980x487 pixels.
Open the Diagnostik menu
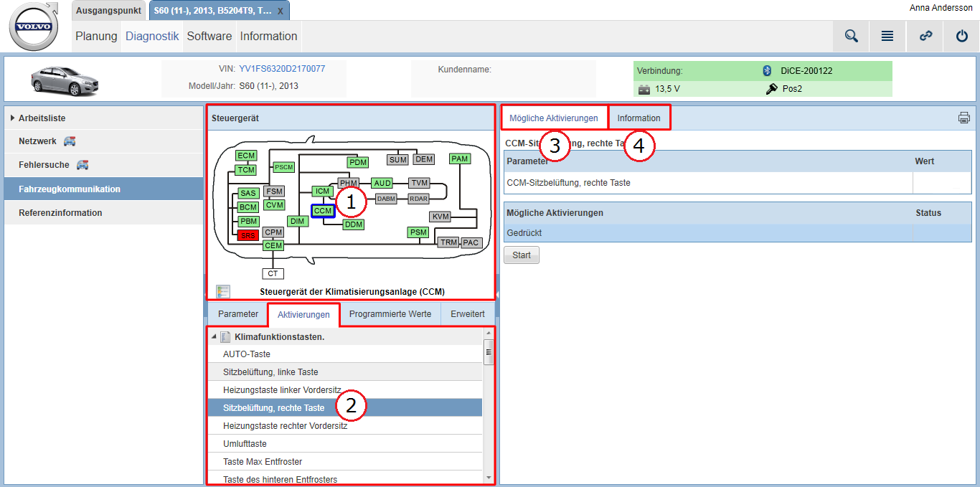(152, 36)
